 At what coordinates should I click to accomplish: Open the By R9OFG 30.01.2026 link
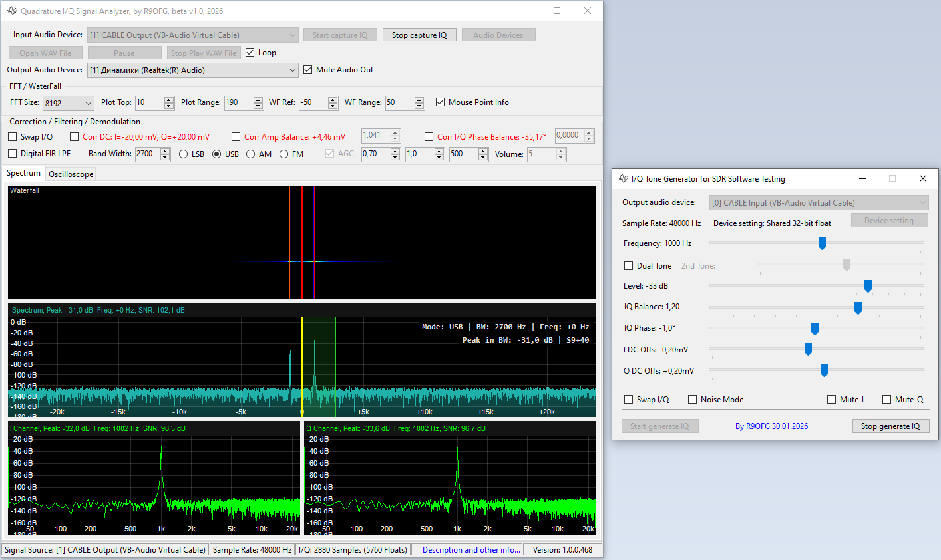[x=771, y=426]
